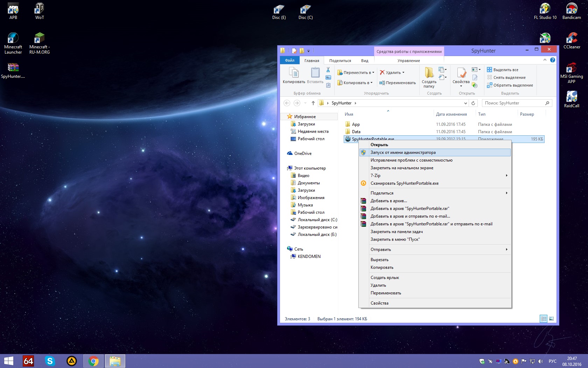Open the FL Studio 10 desktop icon

coord(545,11)
